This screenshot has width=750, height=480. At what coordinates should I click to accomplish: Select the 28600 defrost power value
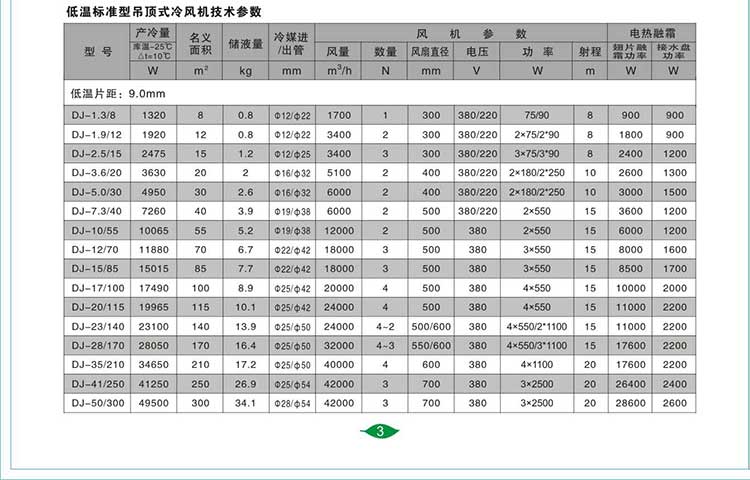(x=629, y=402)
